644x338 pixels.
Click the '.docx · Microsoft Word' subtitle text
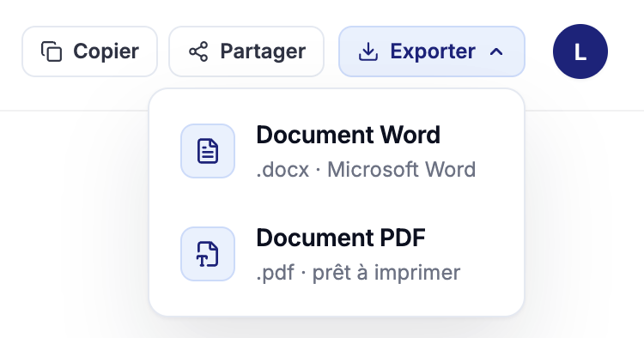[x=366, y=169]
